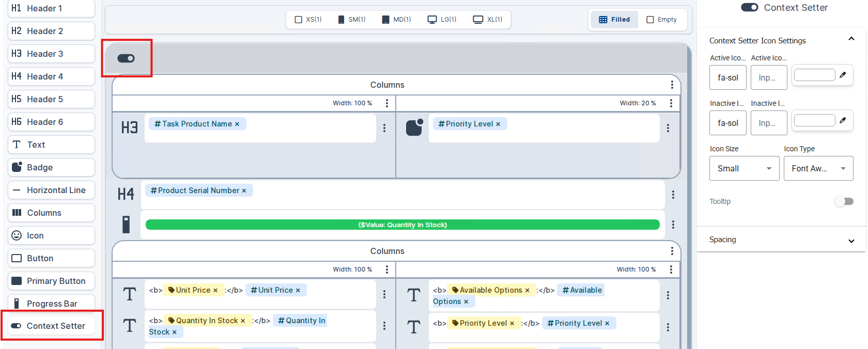This screenshot has width=868, height=349.
Task: Select the Filled view mode
Action: click(x=614, y=20)
